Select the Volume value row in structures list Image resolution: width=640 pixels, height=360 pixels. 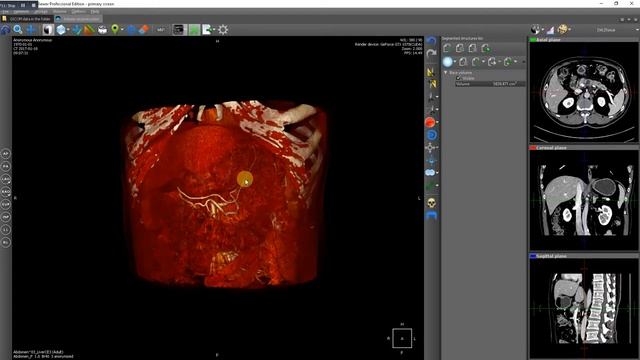click(490, 84)
